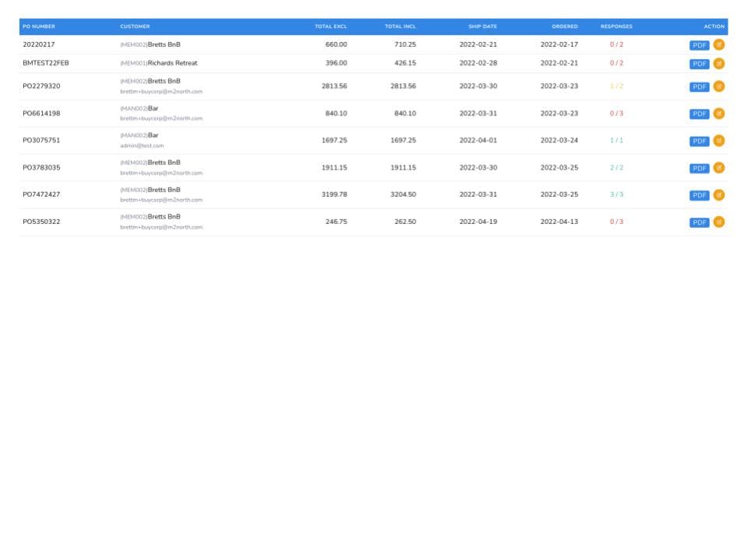Click orange circle icon in PO7472427 row
The height and width of the screenshot is (560, 747).
[x=719, y=194]
